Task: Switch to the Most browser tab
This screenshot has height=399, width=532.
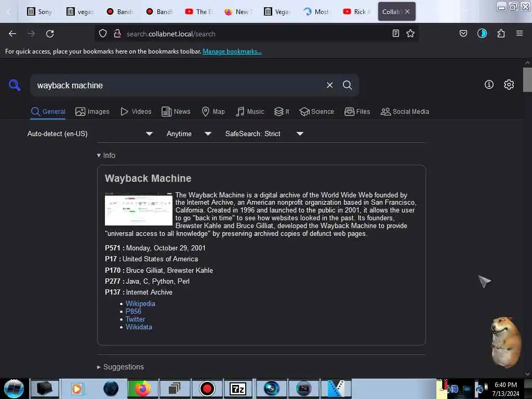Action: click(x=316, y=11)
